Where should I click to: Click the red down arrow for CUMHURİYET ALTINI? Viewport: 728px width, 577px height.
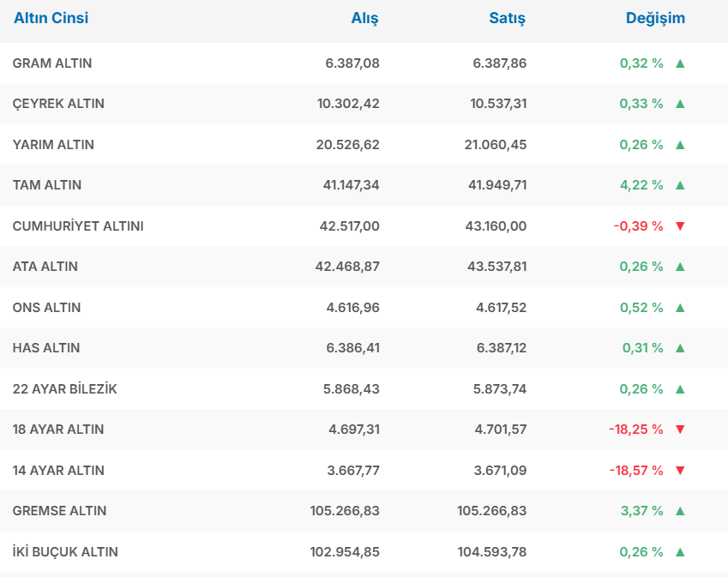tap(680, 226)
